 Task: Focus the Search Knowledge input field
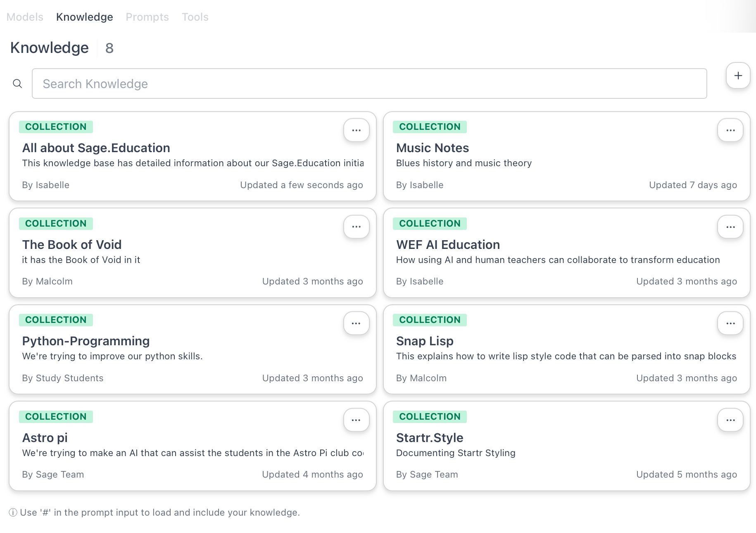coord(369,84)
